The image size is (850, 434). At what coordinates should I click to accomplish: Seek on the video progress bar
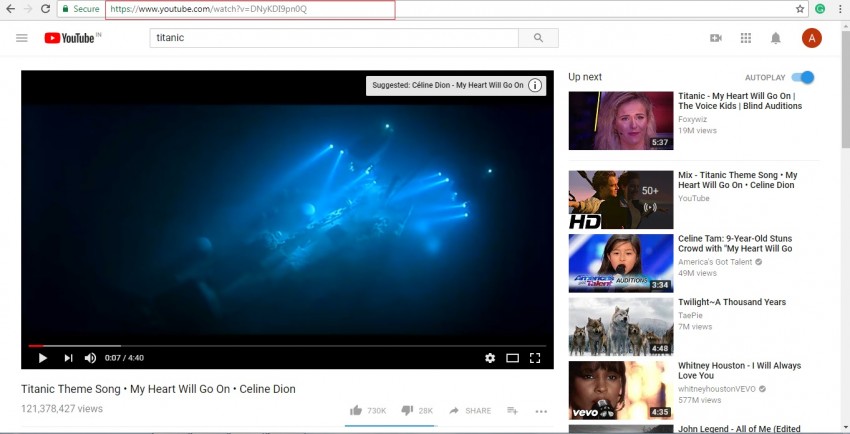287,346
